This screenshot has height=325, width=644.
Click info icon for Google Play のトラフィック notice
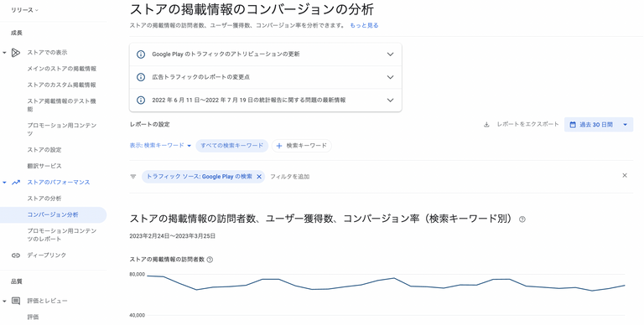click(141, 54)
